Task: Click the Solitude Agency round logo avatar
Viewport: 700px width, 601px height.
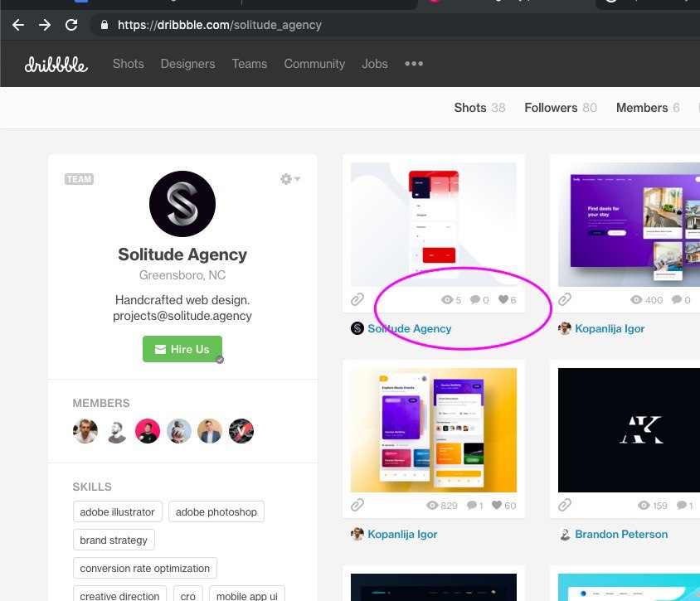Action: click(x=182, y=204)
